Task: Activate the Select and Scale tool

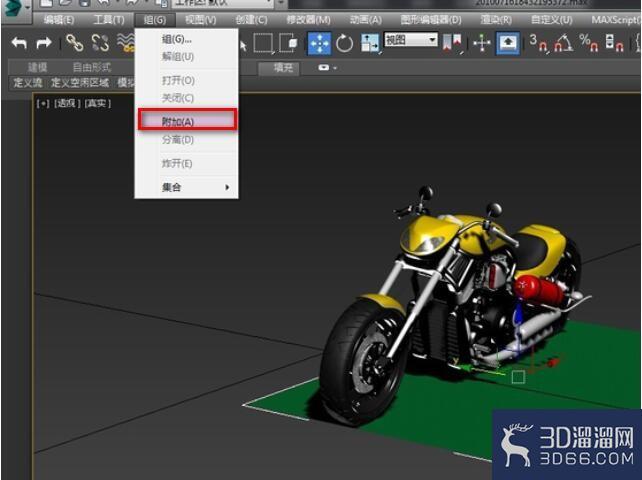Action: (370, 43)
